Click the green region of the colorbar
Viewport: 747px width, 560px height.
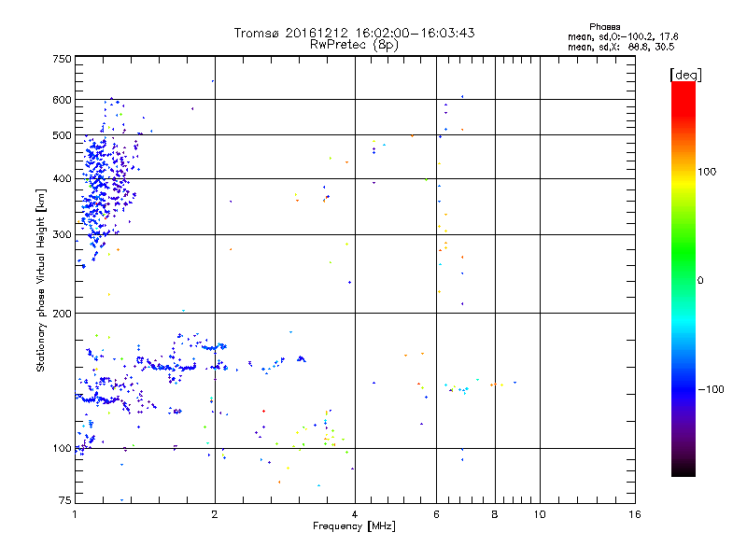coord(684,252)
